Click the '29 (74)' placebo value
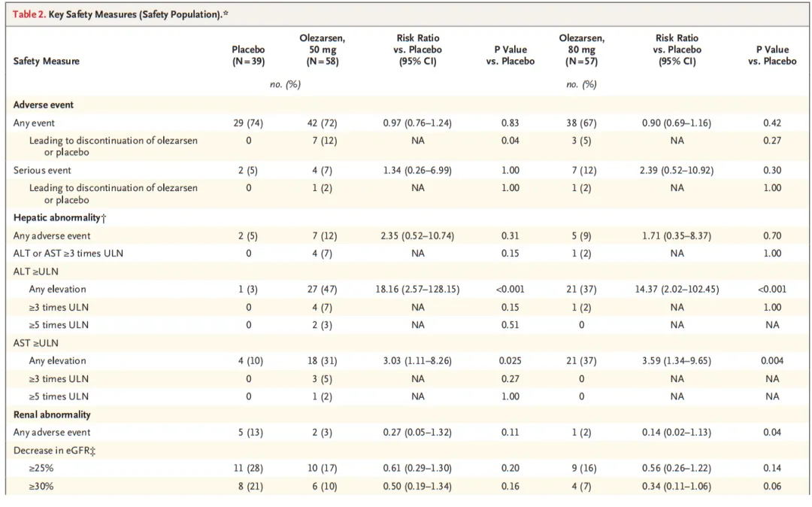812x507 pixels. [248, 123]
